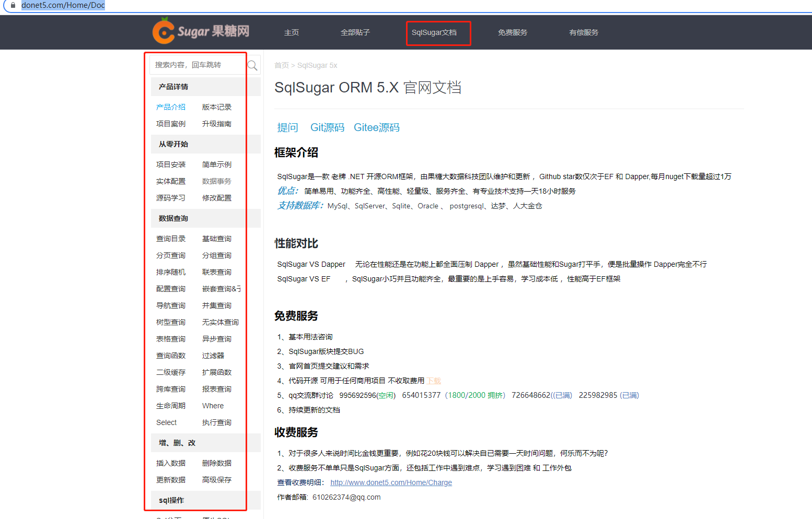The width and height of the screenshot is (812, 519).
Task: Click the browser address bar URL
Action: 63,6
